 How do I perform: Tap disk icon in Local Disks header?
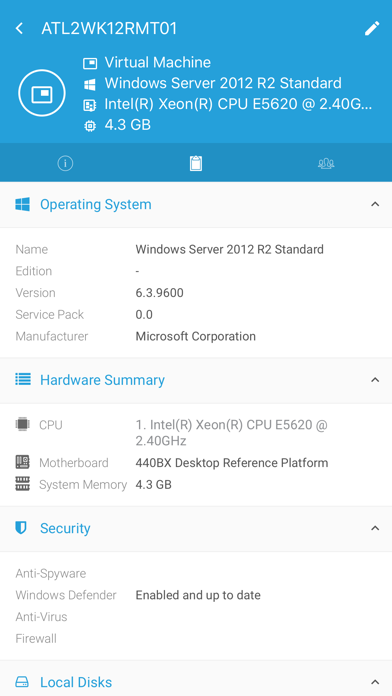[x=22, y=682]
